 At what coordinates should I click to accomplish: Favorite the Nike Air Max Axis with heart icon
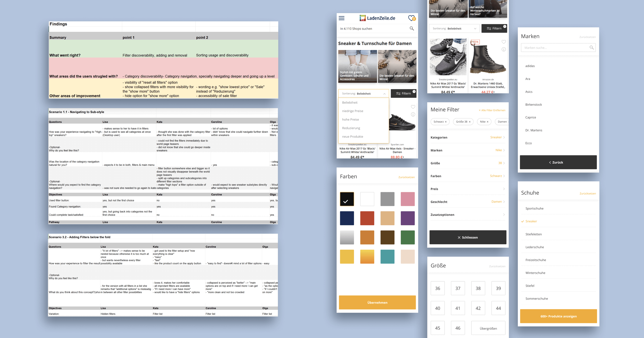[413, 107]
